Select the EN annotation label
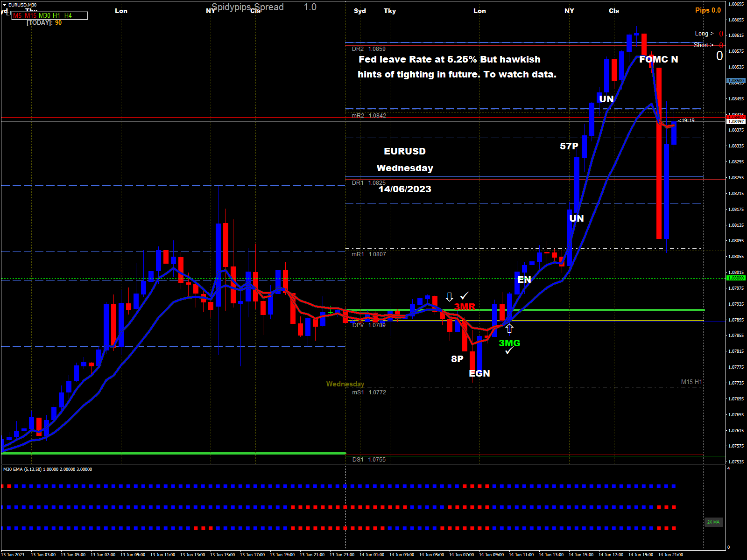Screen dimensions: 747x560 pyautogui.click(x=524, y=280)
